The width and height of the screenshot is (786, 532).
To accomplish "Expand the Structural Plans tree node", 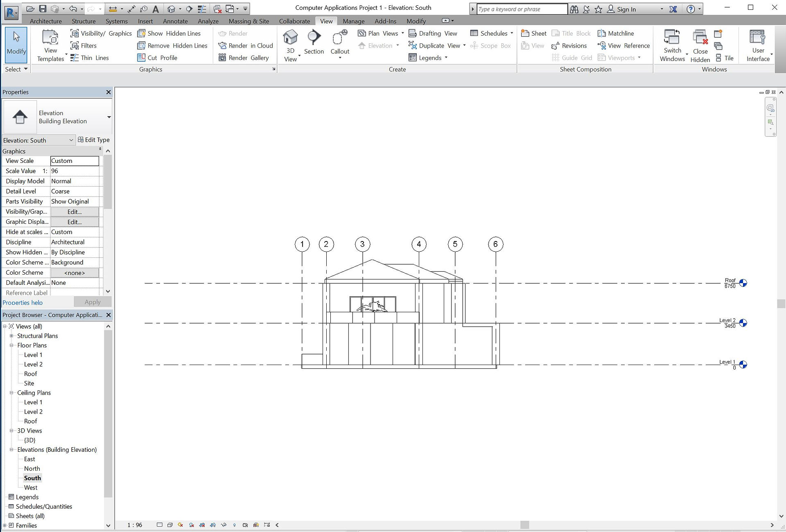I will (11, 336).
